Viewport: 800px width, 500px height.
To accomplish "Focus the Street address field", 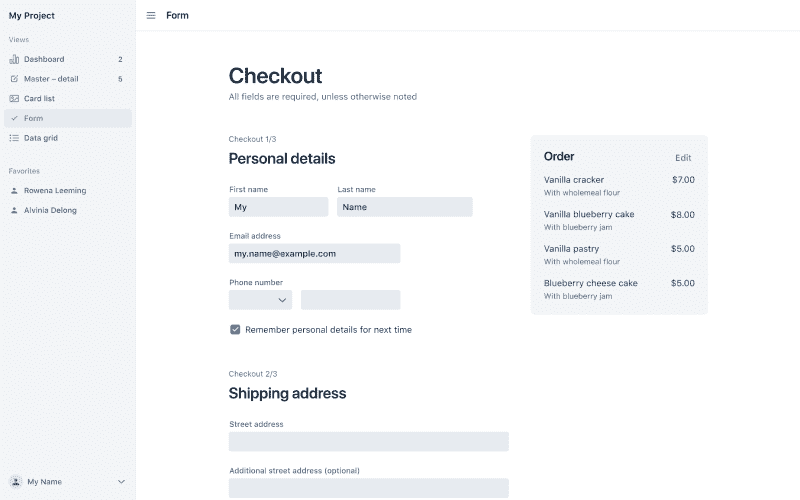I will [x=368, y=441].
